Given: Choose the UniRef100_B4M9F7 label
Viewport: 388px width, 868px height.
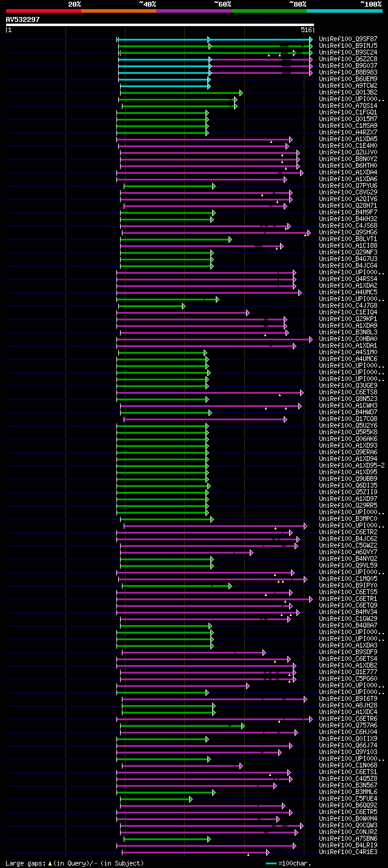Looking at the screenshot, I should [348, 213].
